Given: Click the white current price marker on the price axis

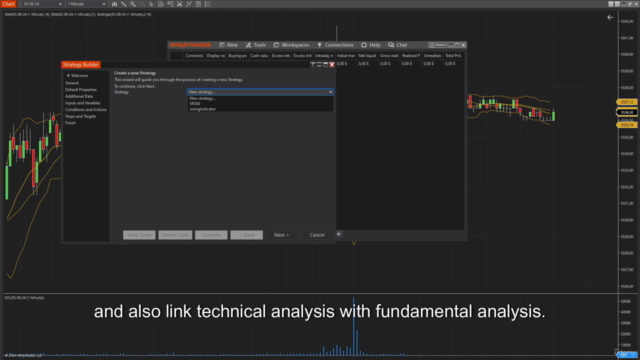Looking at the screenshot, I should 627,112.
